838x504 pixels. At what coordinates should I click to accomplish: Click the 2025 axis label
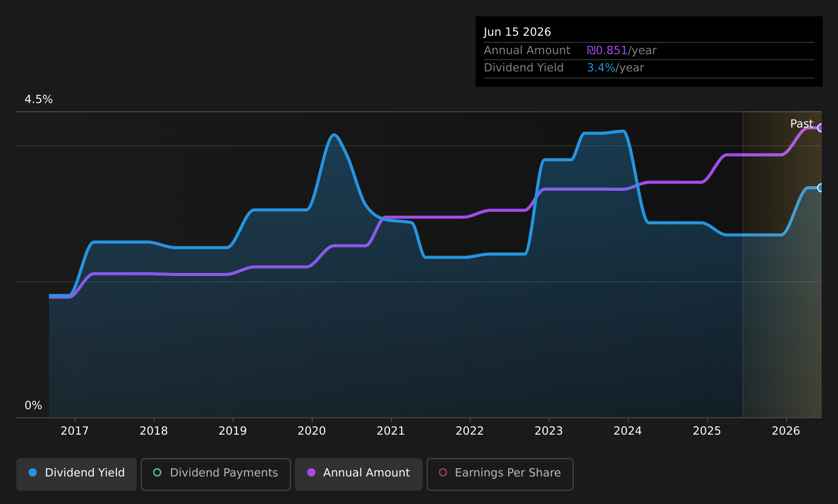(x=707, y=431)
